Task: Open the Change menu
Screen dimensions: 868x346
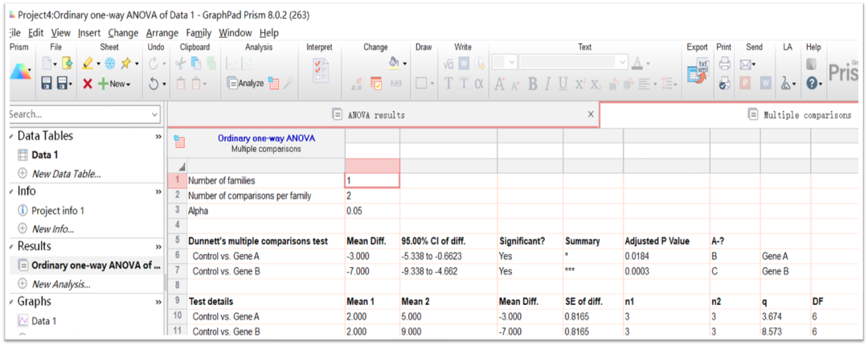Action: click(x=123, y=33)
